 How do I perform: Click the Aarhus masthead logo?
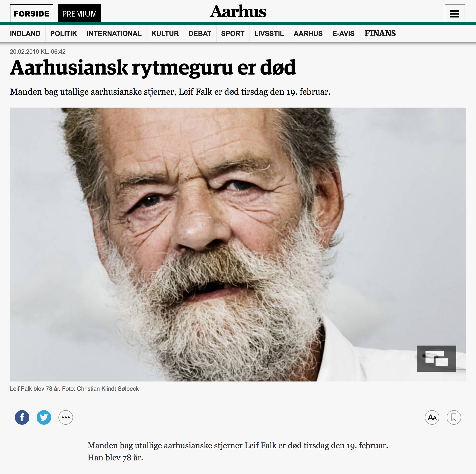pyautogui.click(x=238, y=11)
